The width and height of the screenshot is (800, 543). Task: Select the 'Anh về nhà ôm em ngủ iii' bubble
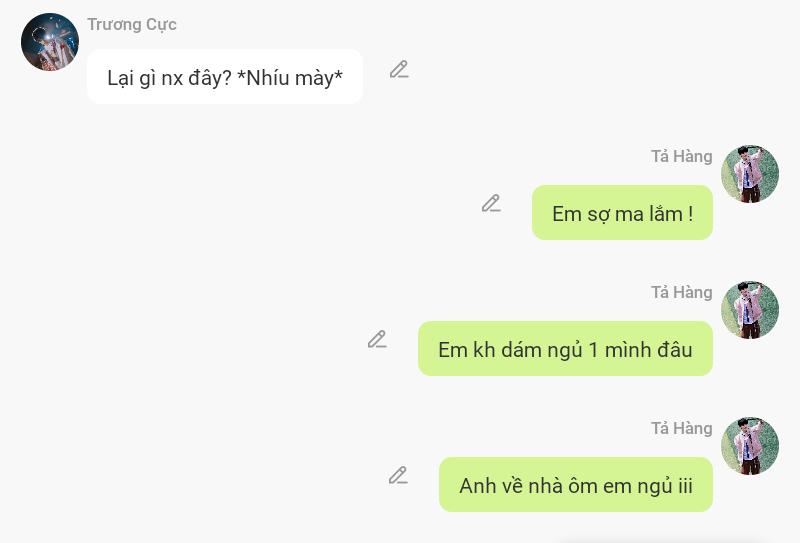click(576, 485)
